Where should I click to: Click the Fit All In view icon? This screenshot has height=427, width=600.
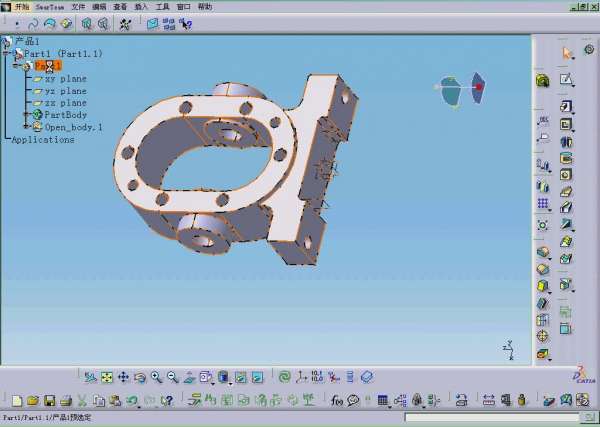(107, 377)
